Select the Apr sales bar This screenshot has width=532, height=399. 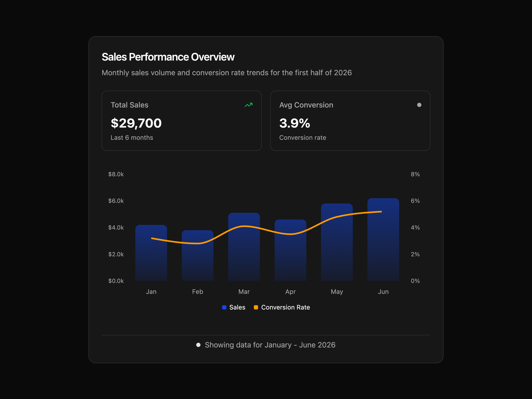pos(290,250)
